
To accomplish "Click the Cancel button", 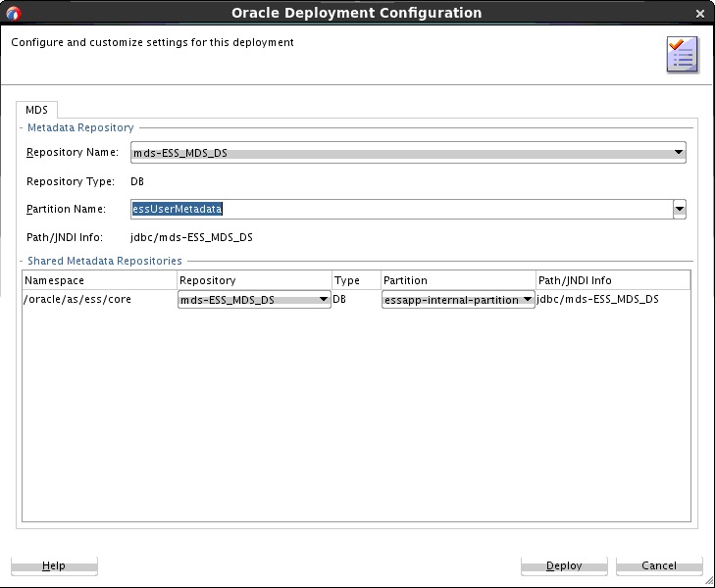I will click(659, 565).
